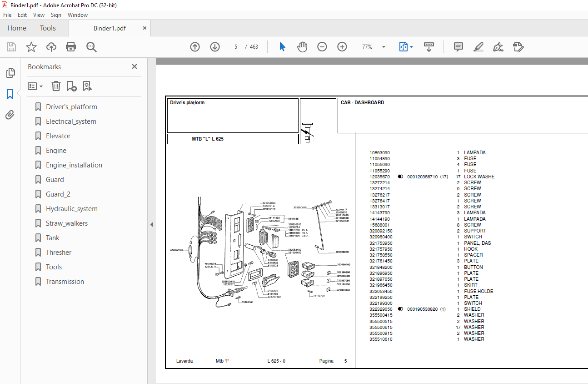588x384 pixels.
Task: Open the File menu
Action: [7, 15]
